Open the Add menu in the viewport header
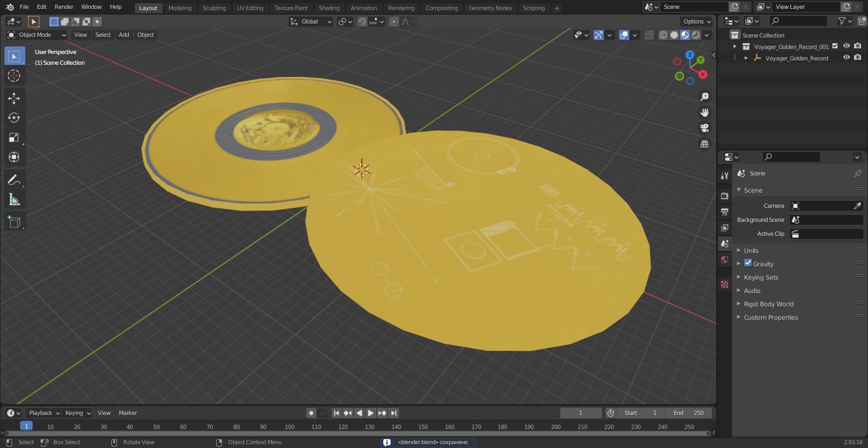Viewport: 868px width, 448px height. [124, 35]
